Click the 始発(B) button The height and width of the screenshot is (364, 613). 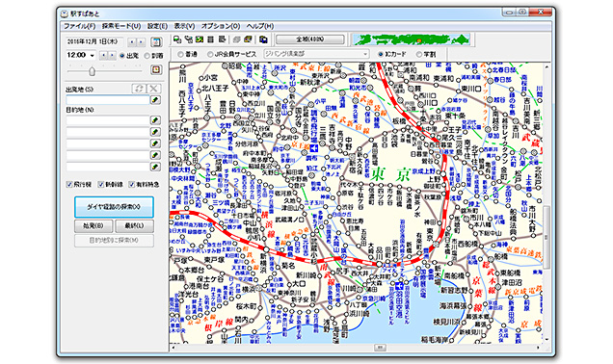pyautogui.click(x=93, y=225)
